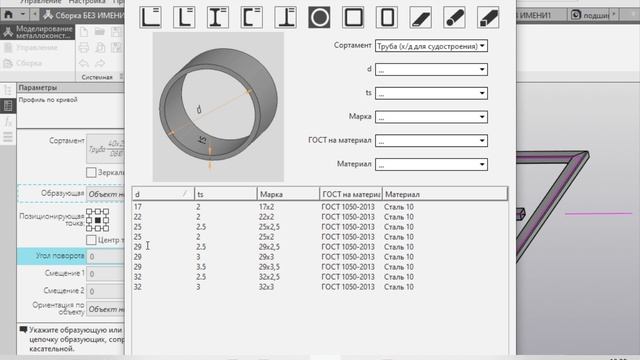
Task: Open the ts filter dropdown
Action: click(x=431, y=93)
